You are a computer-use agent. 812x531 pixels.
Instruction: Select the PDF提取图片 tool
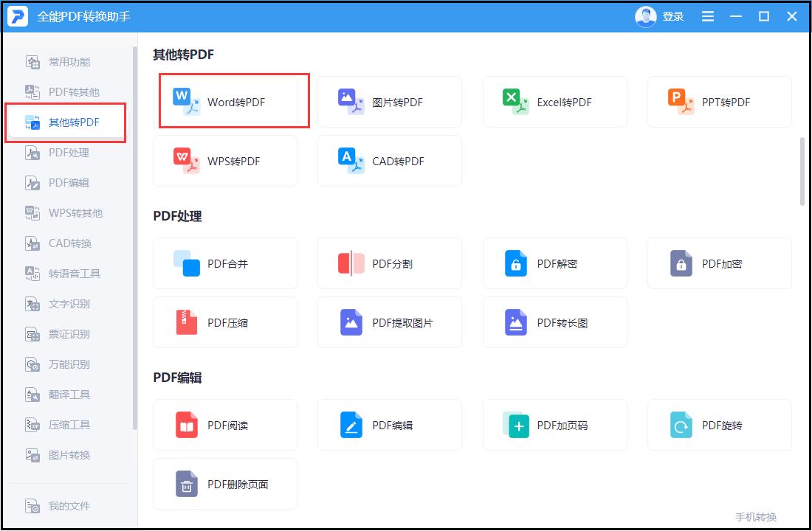pyautogui.click(x=390, y=322)
